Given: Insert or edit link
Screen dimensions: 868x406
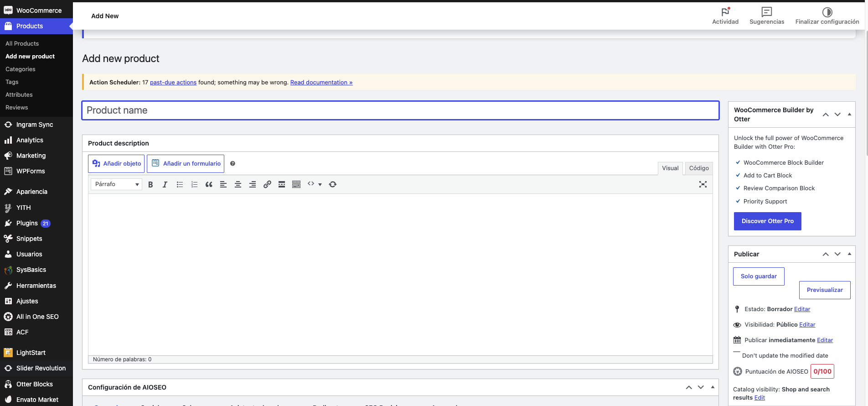Looking at the screenshot, I should (267, 184).
